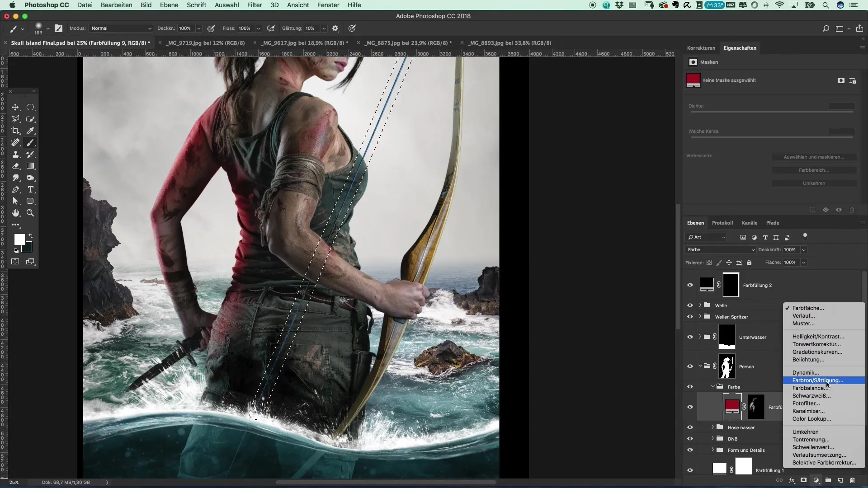868x488 pixels.
Task: Select the Quick Selection tool
Action: pyautogui.click(x=30, y=119)
